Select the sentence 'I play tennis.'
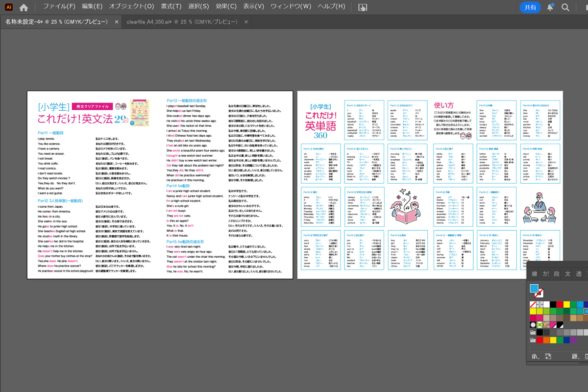This screenshot has height=392, width=588. (x=46, y=139)
